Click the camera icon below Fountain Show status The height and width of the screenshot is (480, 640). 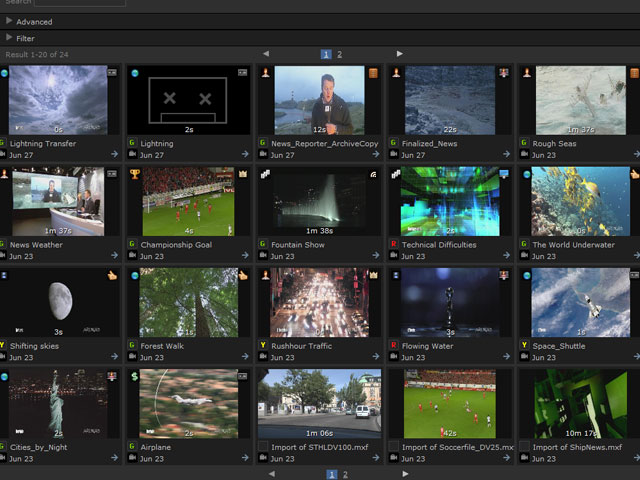pyautogui.click(x=263, y=255)
